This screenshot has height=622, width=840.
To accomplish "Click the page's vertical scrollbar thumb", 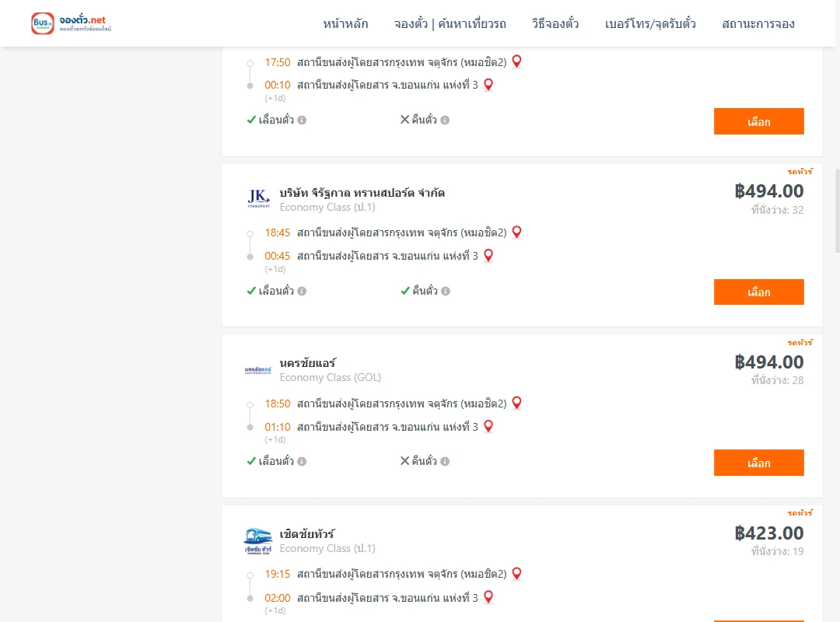I will coord(838,210).
